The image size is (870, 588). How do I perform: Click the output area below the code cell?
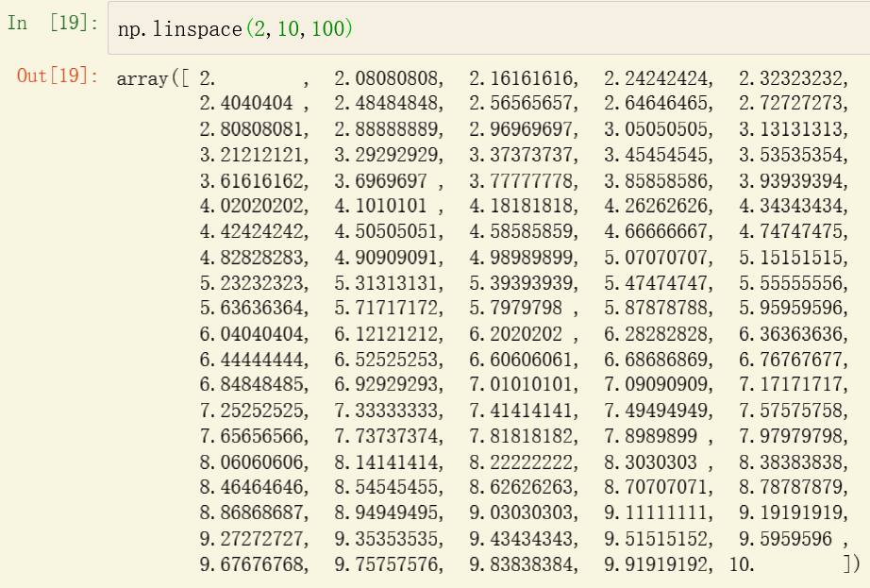(x=472, y=321)
